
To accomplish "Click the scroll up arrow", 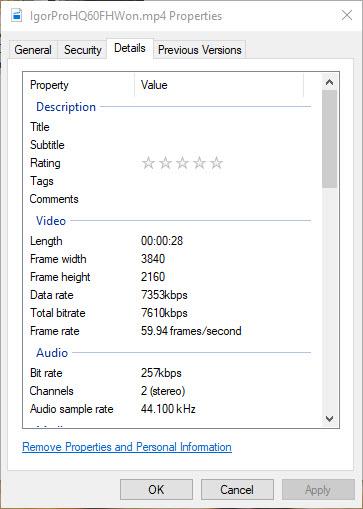I will coord(329,82).
